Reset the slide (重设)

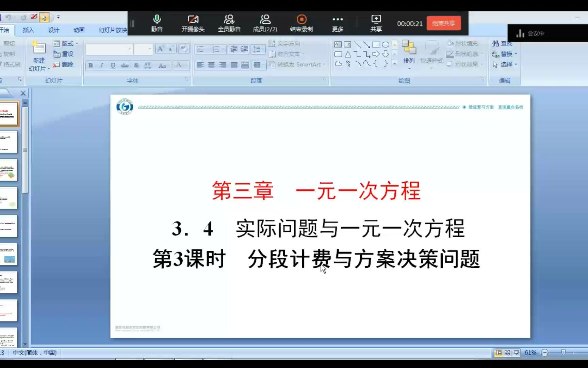pyautogui.click(x=64, y=54)
